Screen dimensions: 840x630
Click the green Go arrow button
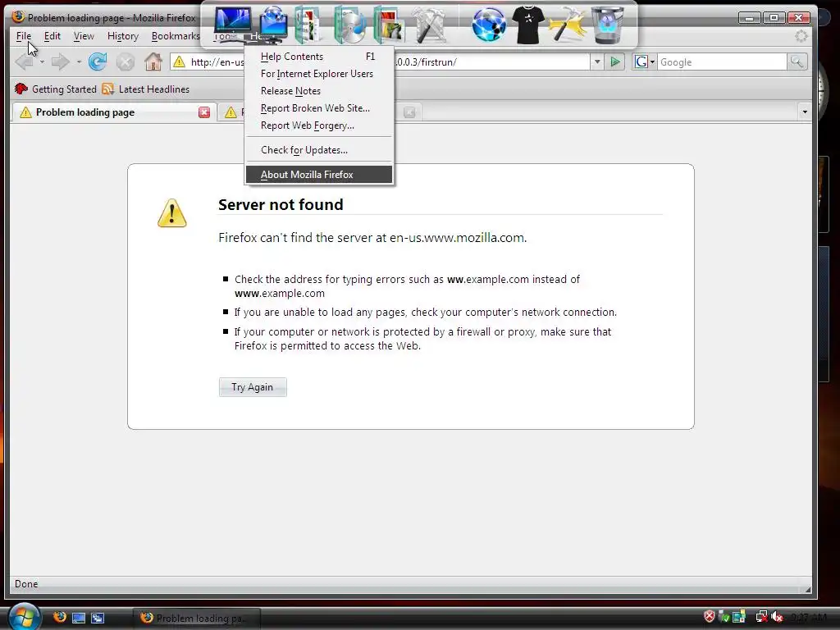pos(615,62)
